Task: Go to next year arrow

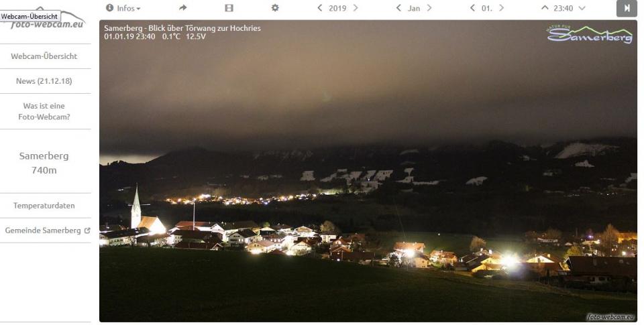Action: [x=356, y=8]
